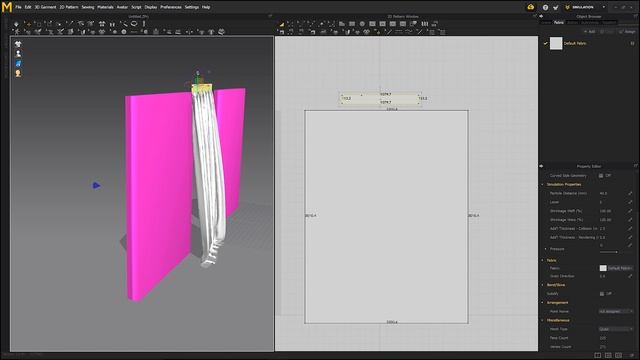Click edit pencil for Particle Distance
Image resolution: width=640 pixels, height=360 pixels.
(x=631, y=193)
